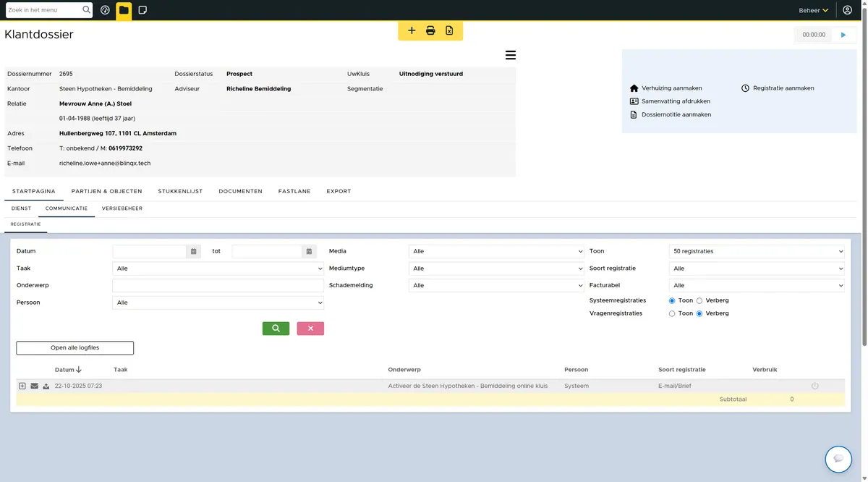Switch to the Documenten tab

point(240,191)
